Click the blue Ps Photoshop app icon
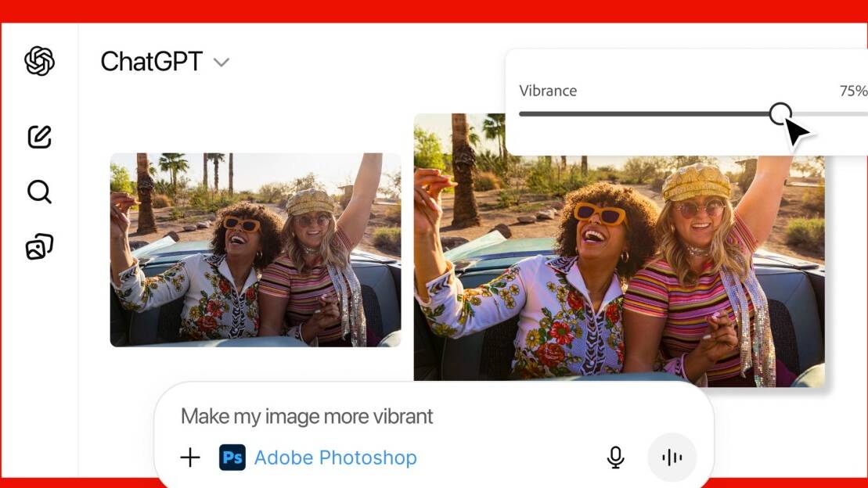Screen dimensions: 868x488 [x=232, y=457]
